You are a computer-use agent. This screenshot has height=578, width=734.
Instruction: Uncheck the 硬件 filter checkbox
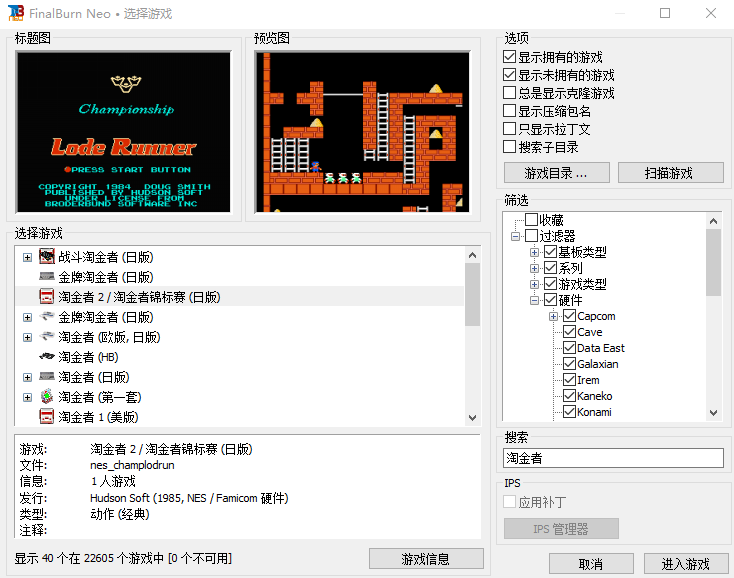[550, 300]
